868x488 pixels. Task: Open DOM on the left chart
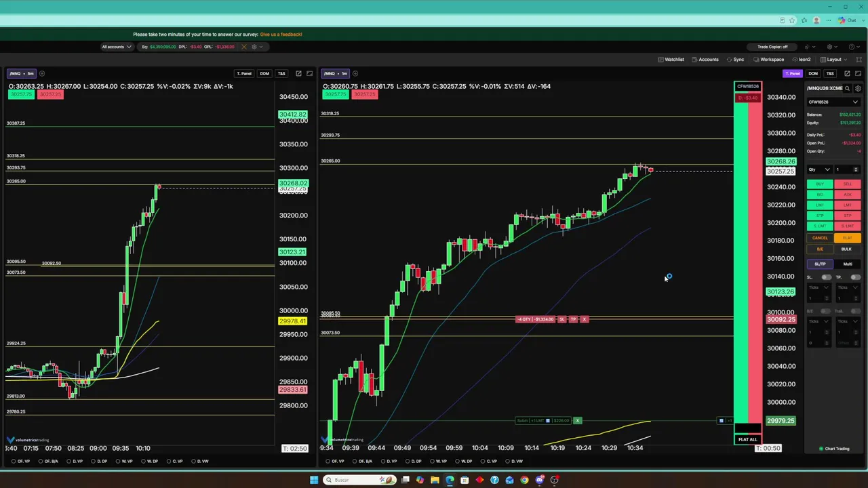tap(264, 73)
